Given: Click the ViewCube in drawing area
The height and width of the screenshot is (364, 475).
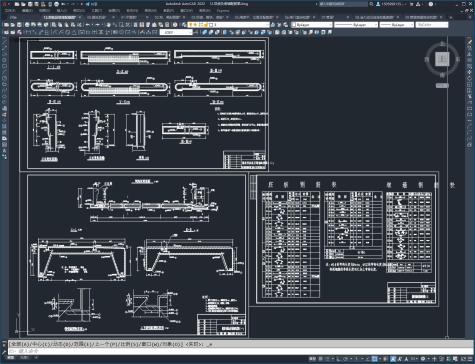Looking at the screenshot, I should (442, 59).
